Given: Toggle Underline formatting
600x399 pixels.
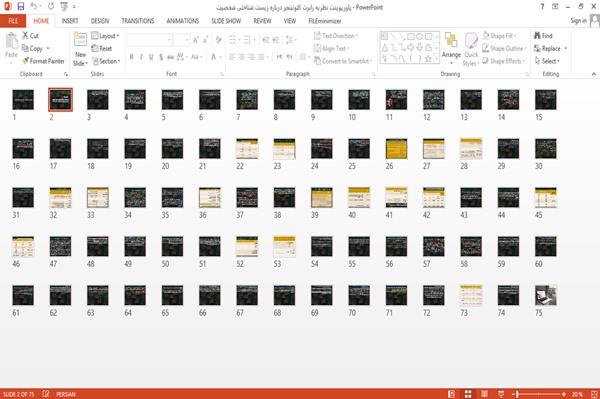Looking at the screenshot, I should point(151,57).
